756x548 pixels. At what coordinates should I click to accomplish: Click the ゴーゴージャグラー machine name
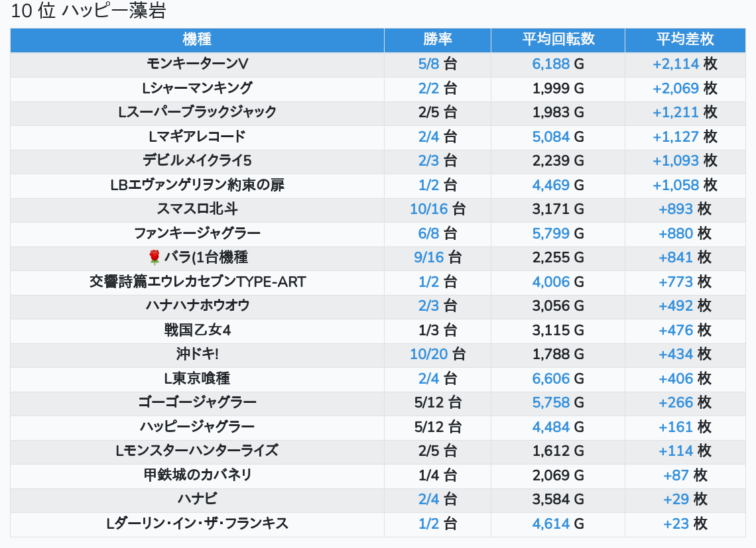click(x=197, y=402)
